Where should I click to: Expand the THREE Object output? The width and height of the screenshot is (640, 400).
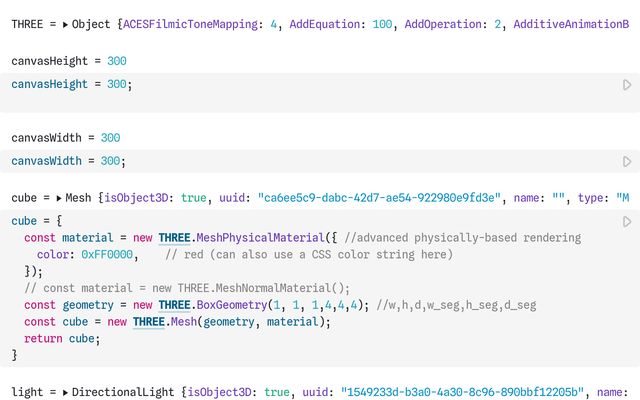pos(66,23)
